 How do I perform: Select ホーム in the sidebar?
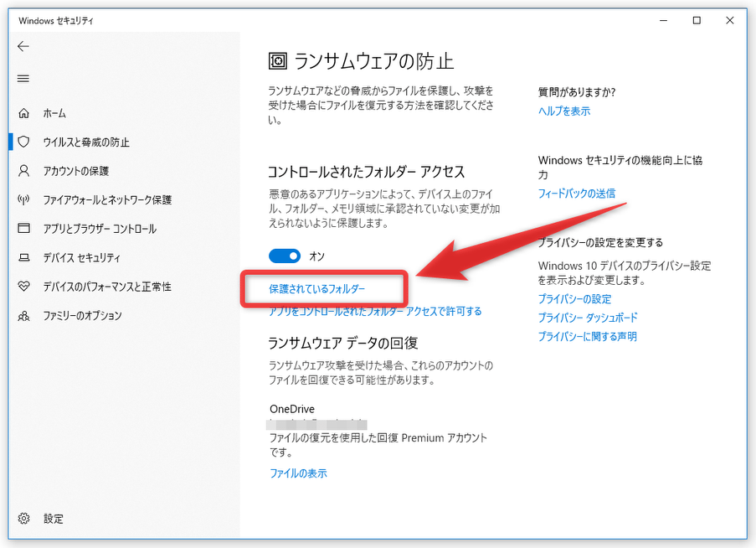tap(54, 113)
